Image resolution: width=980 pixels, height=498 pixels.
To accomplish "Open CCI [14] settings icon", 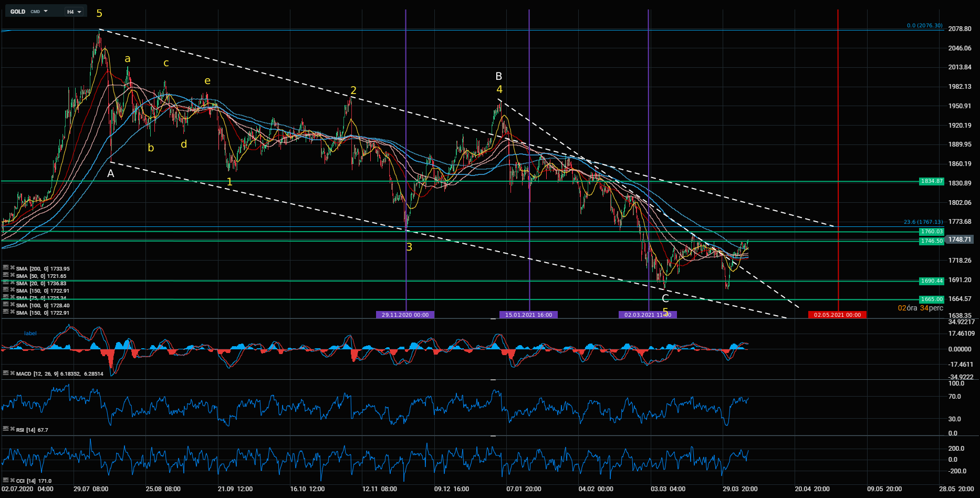I will pyautogui.click(x=5, y=480).
